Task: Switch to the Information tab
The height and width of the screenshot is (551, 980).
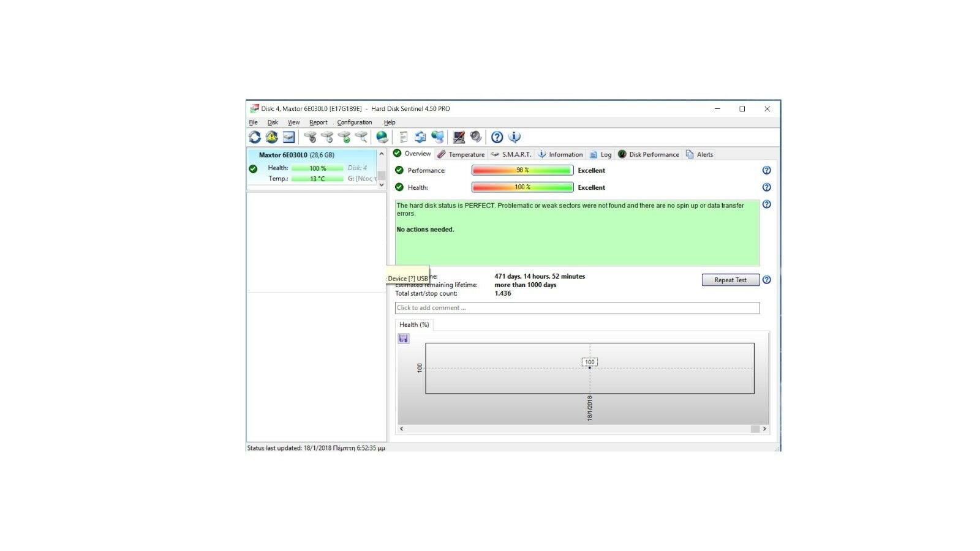Action: click(560, 154)
